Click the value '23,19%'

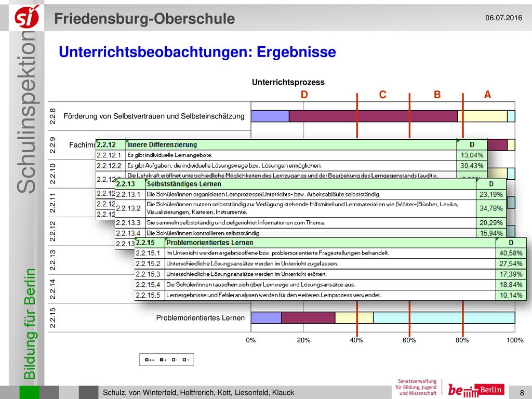pyautogui.click(x=491, y=194)
